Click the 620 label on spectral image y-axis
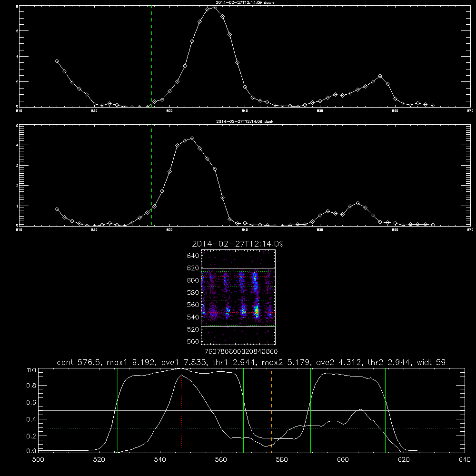 pos(193,268)
